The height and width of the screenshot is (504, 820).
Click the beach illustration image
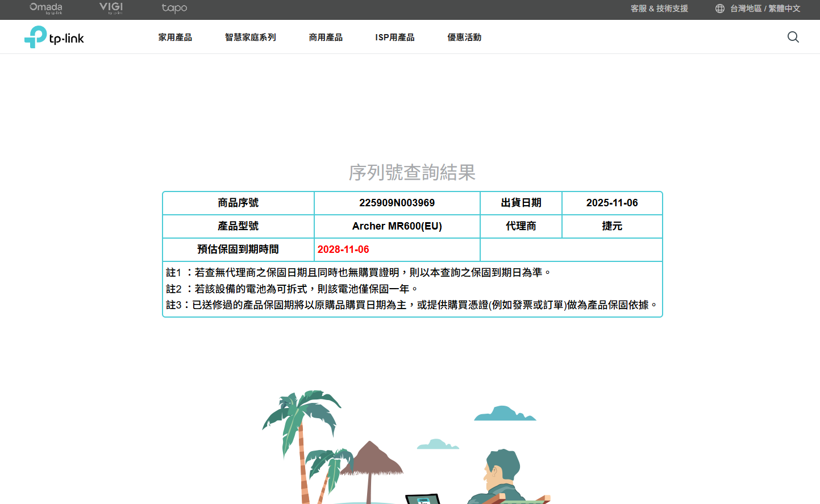click(x=406, y=447)
